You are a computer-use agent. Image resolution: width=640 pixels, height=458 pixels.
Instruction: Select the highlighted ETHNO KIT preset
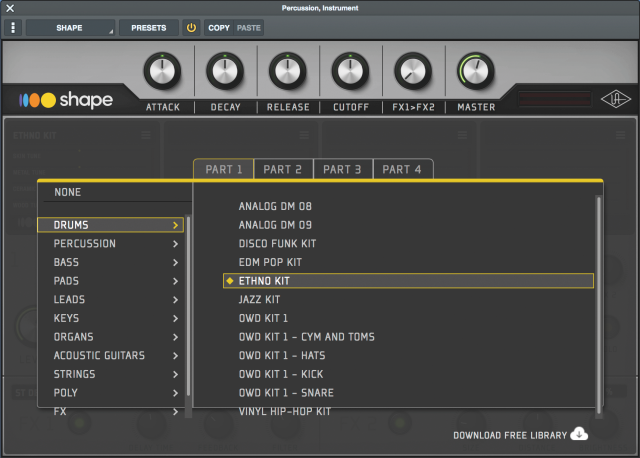(408, 281)
